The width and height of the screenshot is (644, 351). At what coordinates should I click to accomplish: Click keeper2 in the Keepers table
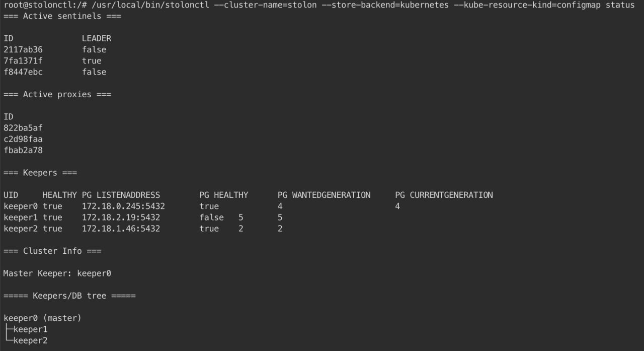(21, 229)
